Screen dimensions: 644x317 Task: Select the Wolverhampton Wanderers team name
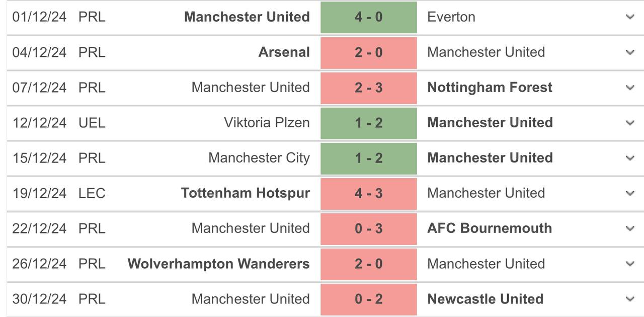tap(218, 264)
